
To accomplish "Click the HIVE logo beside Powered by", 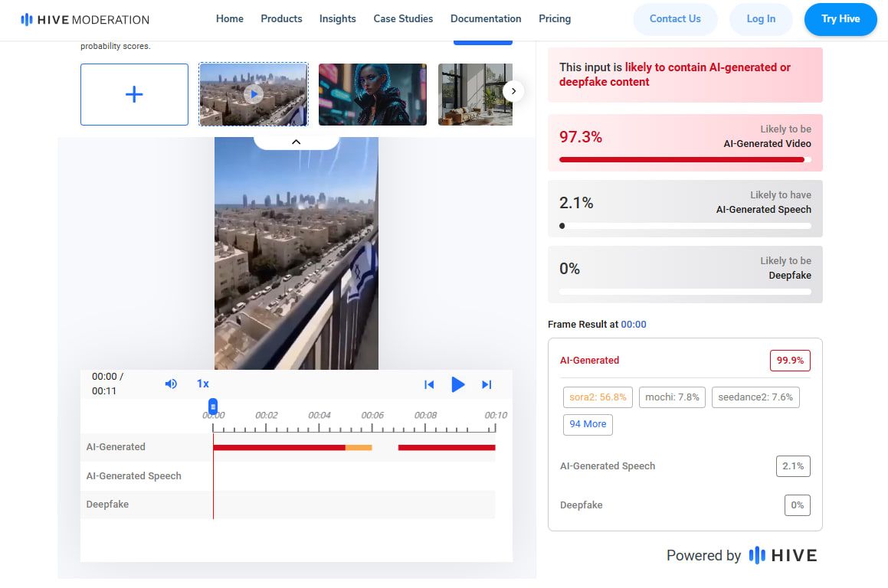I will point(783,556).
